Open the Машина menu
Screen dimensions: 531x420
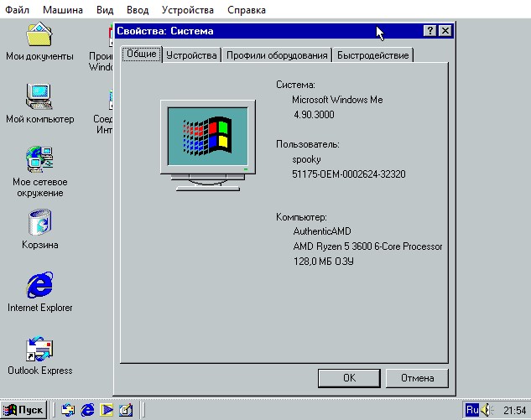pyautogui.click(x=63, y=10)
